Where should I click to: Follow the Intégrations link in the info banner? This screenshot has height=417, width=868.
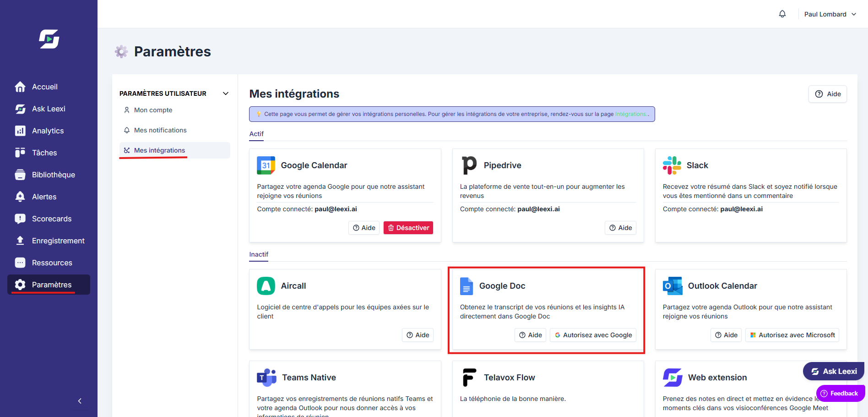(x=631, y=114)
